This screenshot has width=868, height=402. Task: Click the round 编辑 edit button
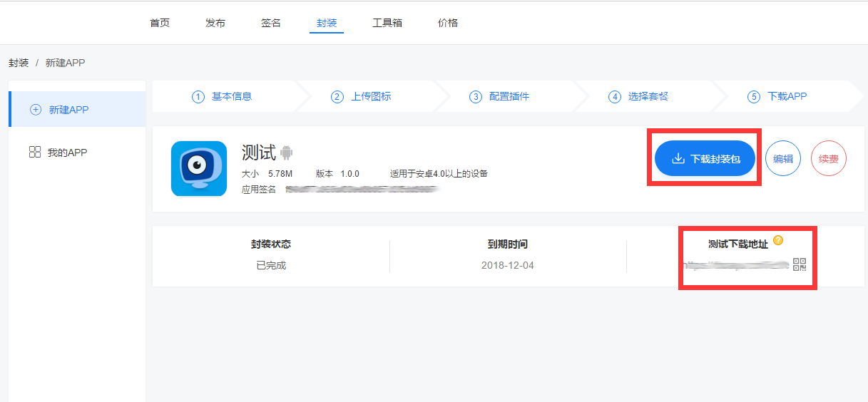click(x=783, y=159)
